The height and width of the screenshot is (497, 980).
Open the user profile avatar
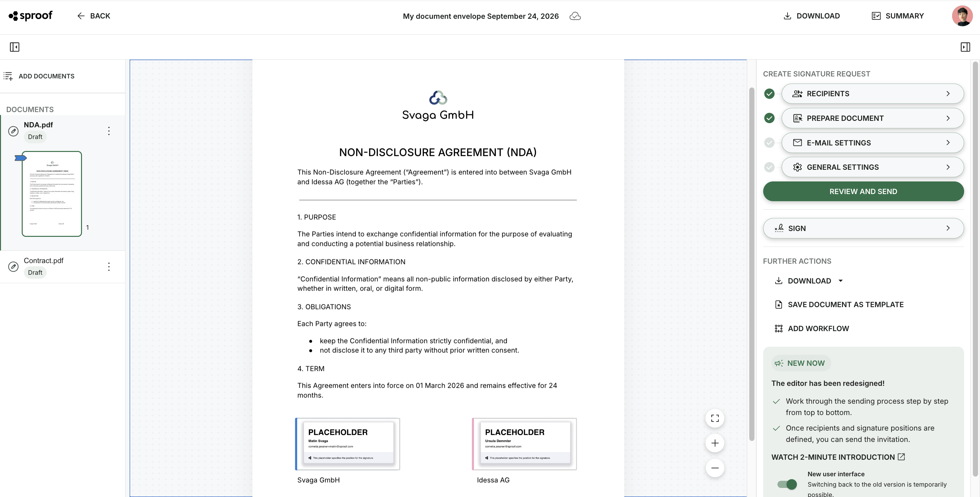pos(962,16)
